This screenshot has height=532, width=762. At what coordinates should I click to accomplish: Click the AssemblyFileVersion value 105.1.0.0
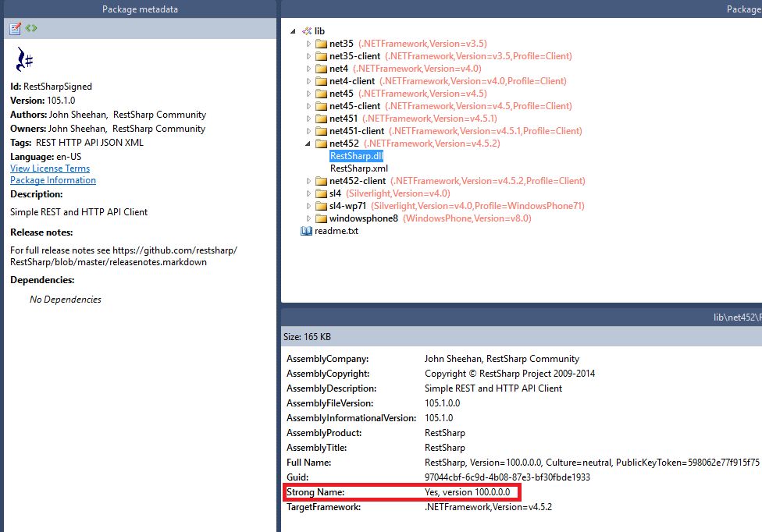tap(442, 403)
